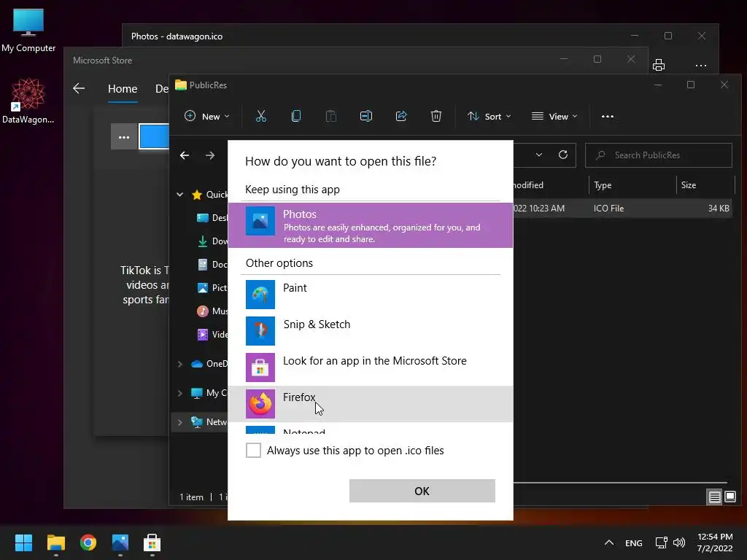This screenshot has height=560, width=747.
Task: Go back with the File Explorer back arrow
Action: (185, 155)
